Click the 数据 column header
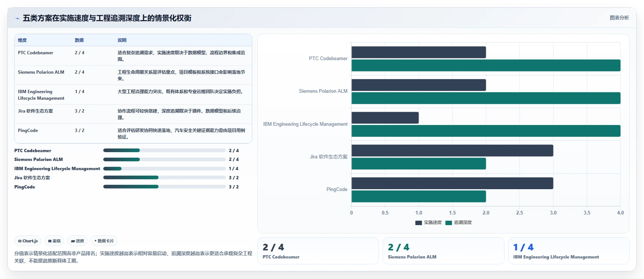The image size is (644, 279). (79, 40)
